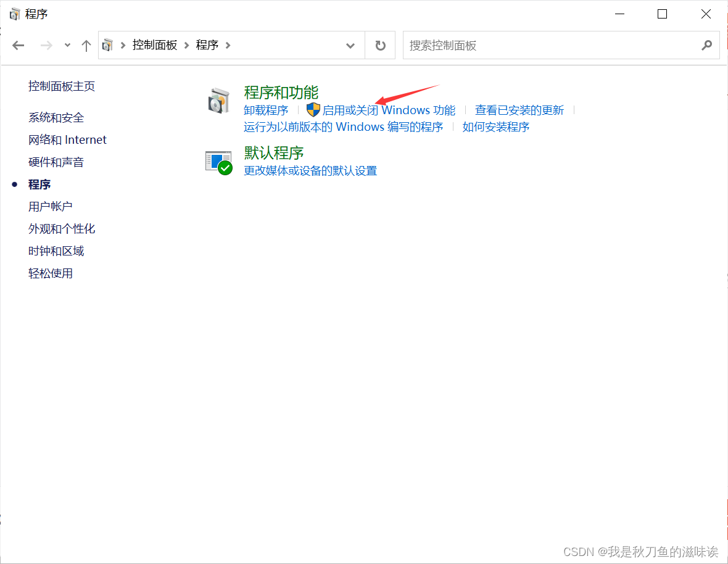Click 卸载程序 link
The width and height of the screenshot is (728, 564).
click(x=266, y=110)
